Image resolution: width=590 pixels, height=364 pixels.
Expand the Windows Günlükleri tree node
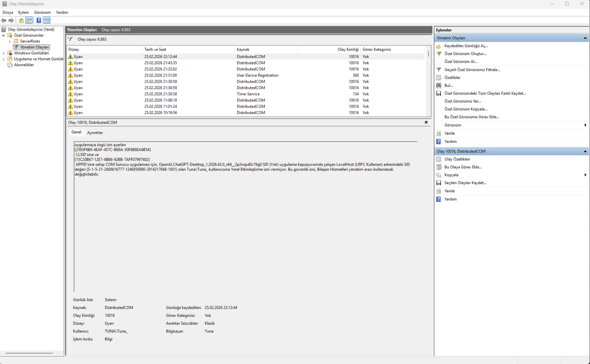click(x=4, y=53)
